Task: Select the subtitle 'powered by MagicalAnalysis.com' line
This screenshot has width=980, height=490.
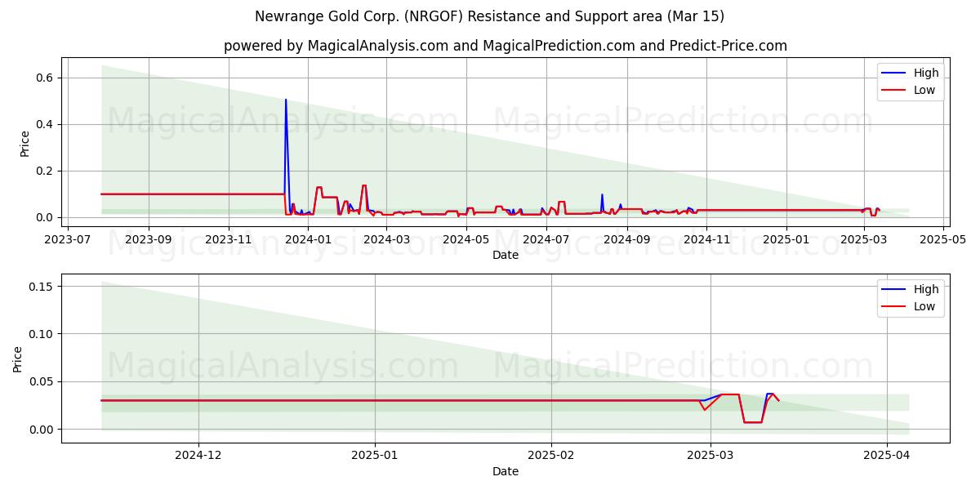Action: tap(506, 46)
